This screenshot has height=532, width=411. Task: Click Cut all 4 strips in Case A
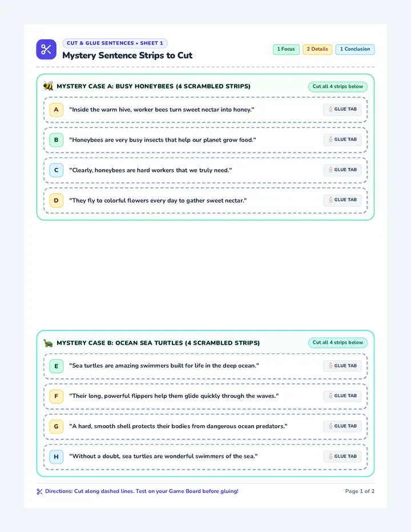click(338, 87)
